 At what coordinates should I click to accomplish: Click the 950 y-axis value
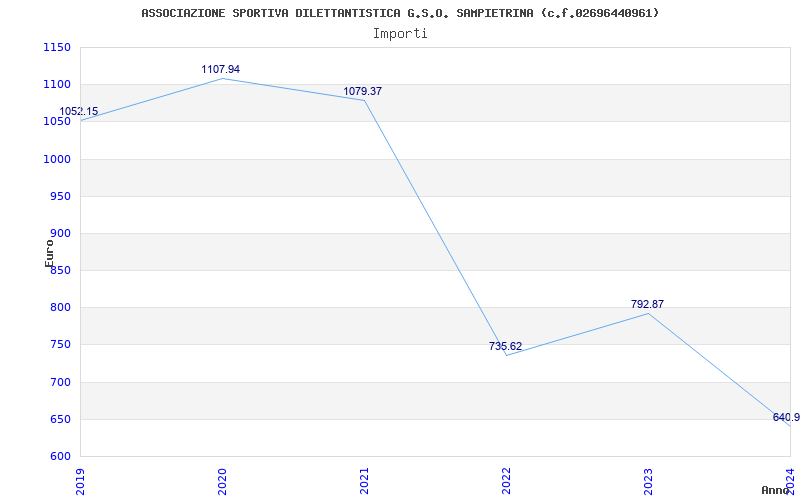click(60, 196)
